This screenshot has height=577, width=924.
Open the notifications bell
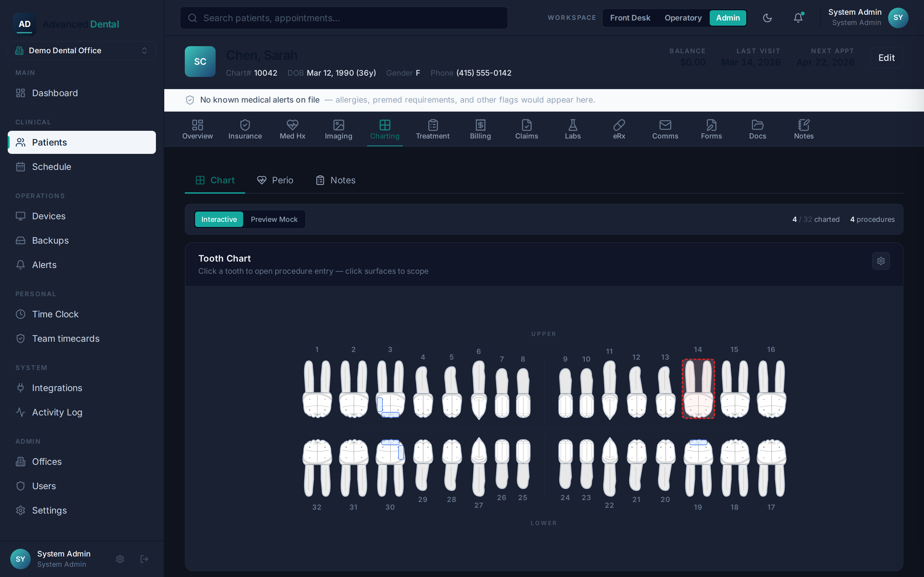[x=798, y=18]
